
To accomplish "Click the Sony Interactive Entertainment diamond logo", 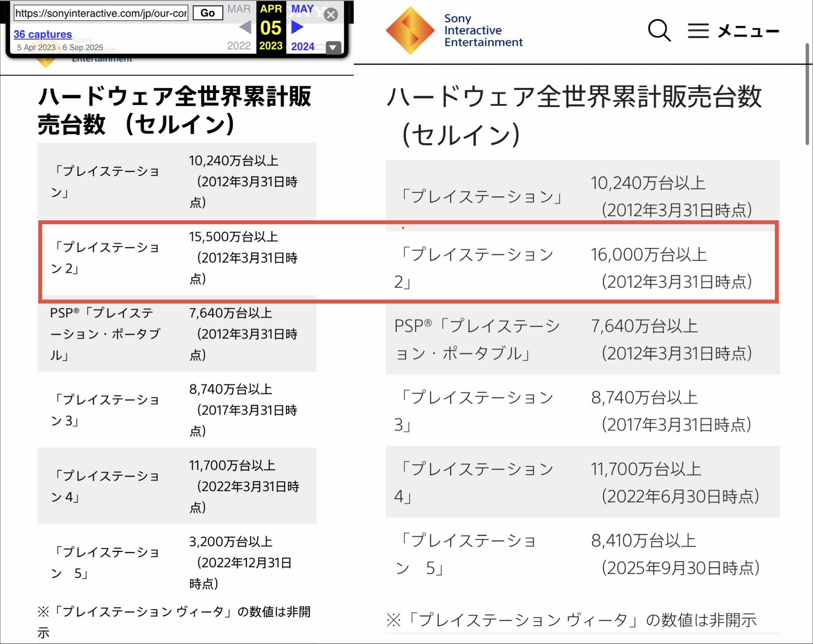I will click(410, 30).
